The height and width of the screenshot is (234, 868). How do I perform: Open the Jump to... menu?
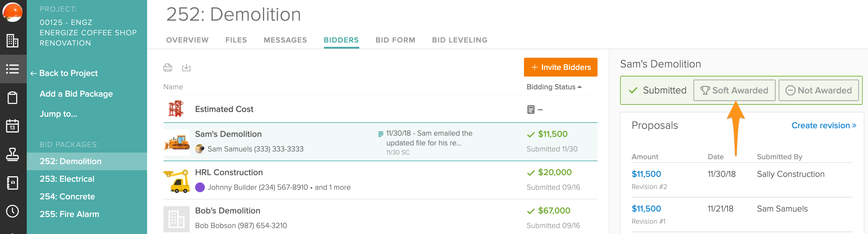coord(58,114)
